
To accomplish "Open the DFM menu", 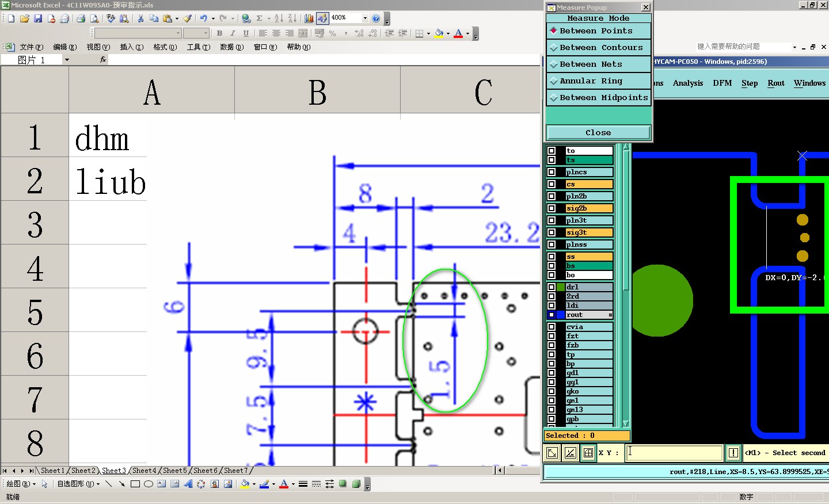I will [x=722, y=83].
